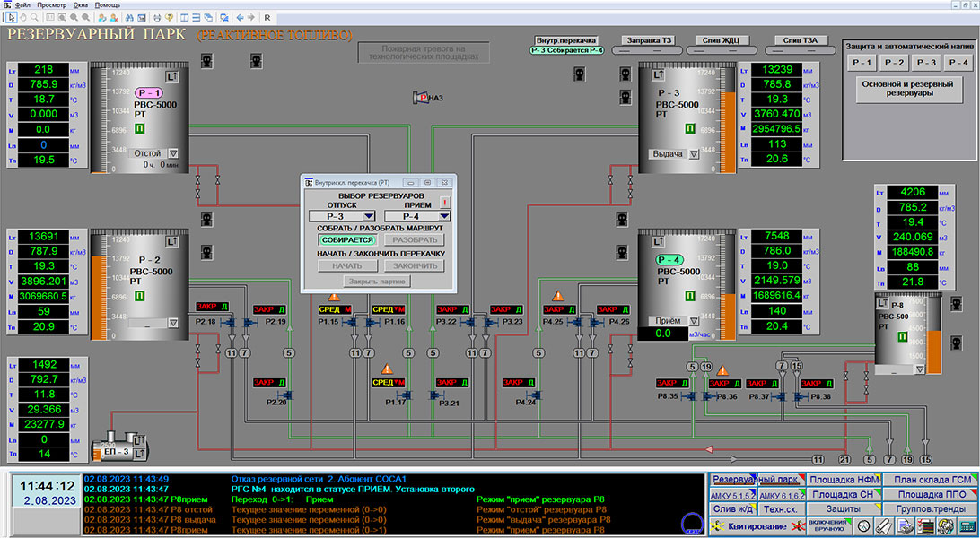This screenshot has width=980, height=538.
Task: Open the Групповые тренды button
Action: tap(931, 508)
